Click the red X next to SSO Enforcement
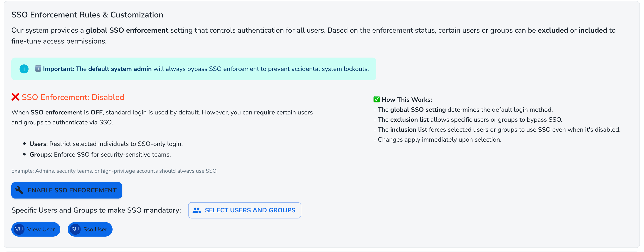This screenshot has width=644, height=252. click(x=15, y=97)
